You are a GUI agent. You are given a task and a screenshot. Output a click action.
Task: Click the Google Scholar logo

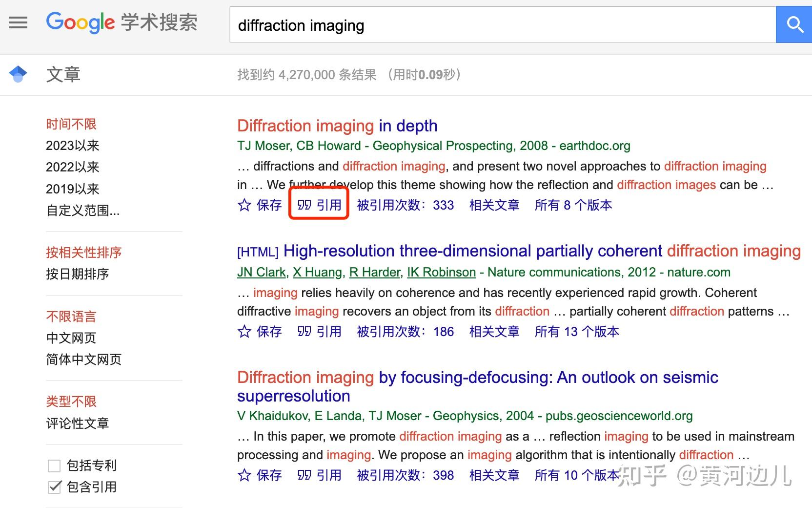122,22
